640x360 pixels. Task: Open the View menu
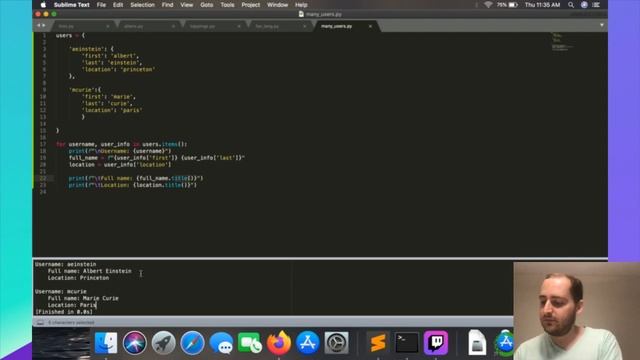187,5
